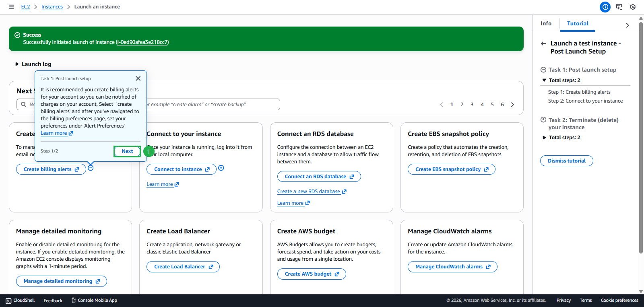
Task: Click Next in the tutorial popover
Action: tap(127, 151)
